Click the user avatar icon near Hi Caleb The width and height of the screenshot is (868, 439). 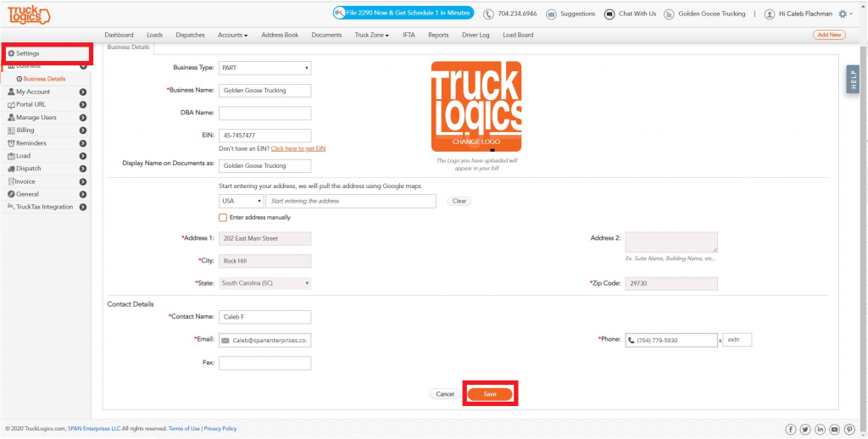[x=769, y=14]
